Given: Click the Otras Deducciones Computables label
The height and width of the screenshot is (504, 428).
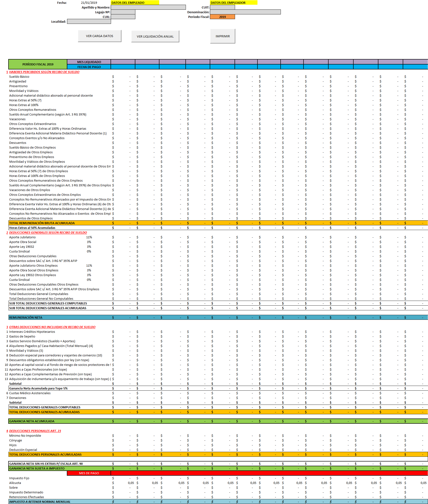Looking at the screenshot, I should point(33,256).
